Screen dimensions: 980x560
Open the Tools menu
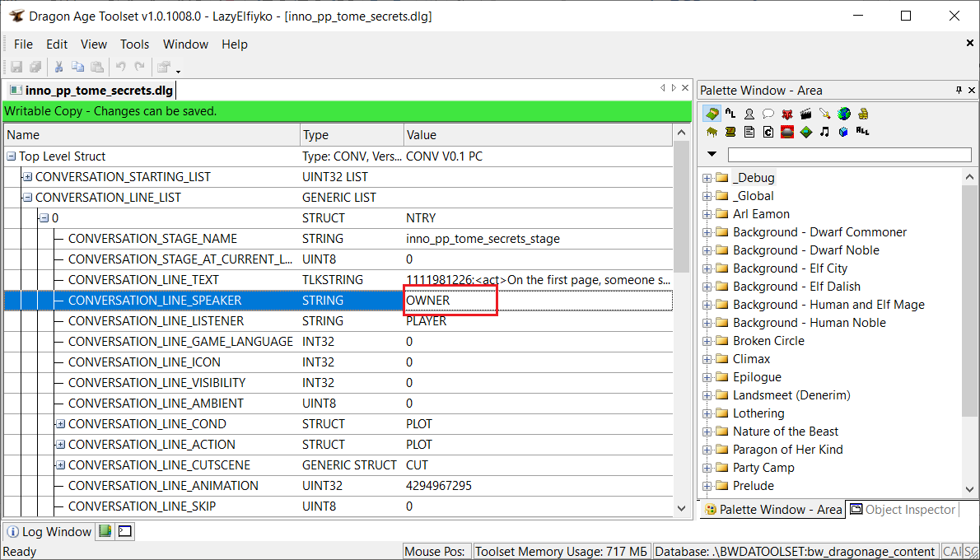point(134,44)
